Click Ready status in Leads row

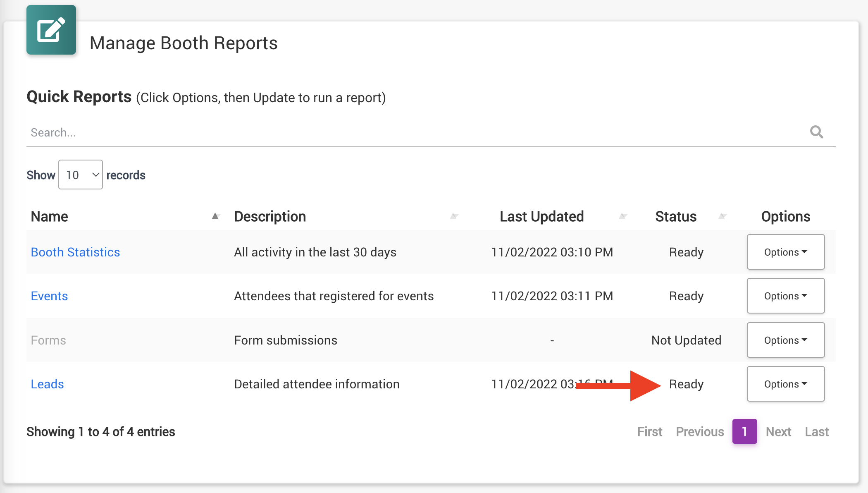coord(686,384)
